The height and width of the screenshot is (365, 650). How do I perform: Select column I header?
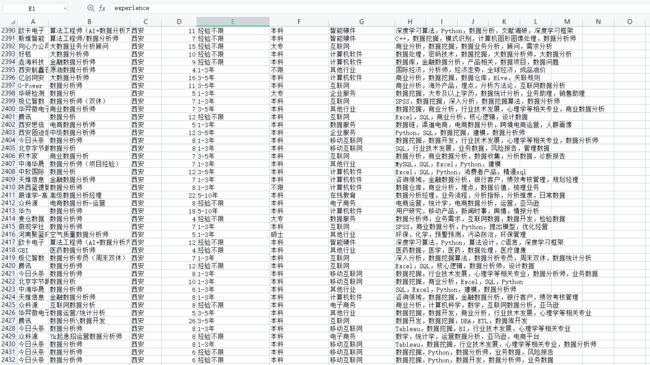(441, 22)
